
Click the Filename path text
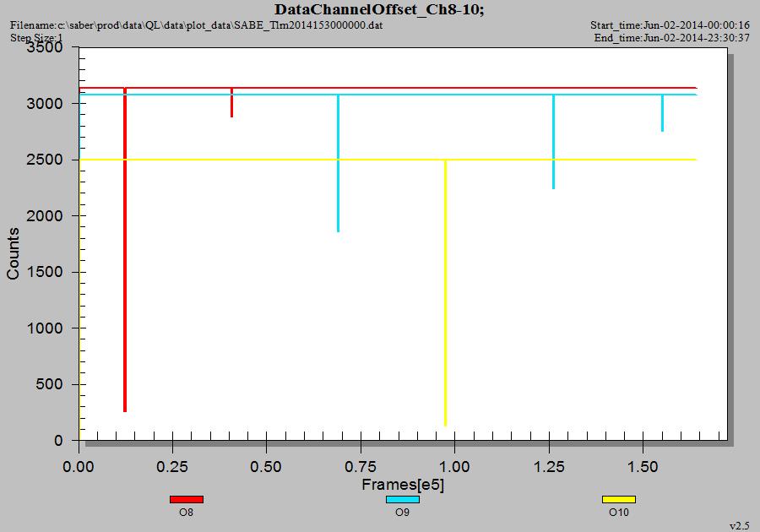(196, 25)
